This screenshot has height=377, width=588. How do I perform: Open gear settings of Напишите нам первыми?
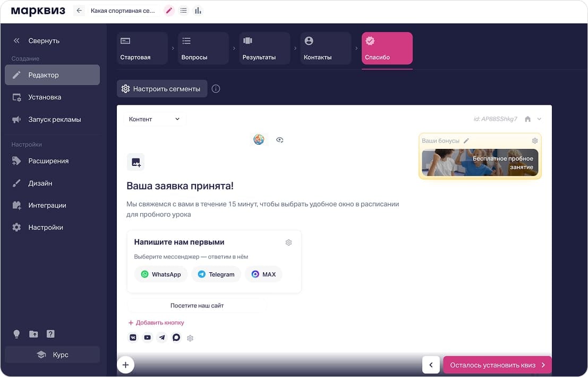pos(288,242)
